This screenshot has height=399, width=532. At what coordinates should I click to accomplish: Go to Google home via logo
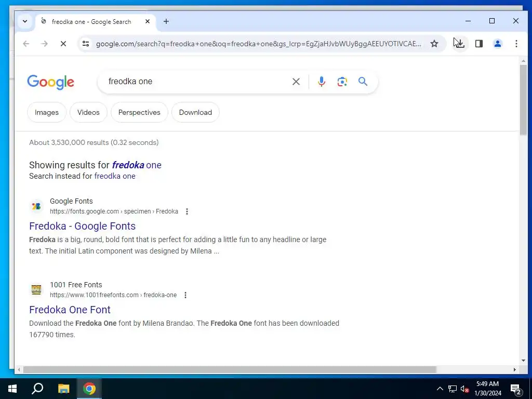coord(50,82)
